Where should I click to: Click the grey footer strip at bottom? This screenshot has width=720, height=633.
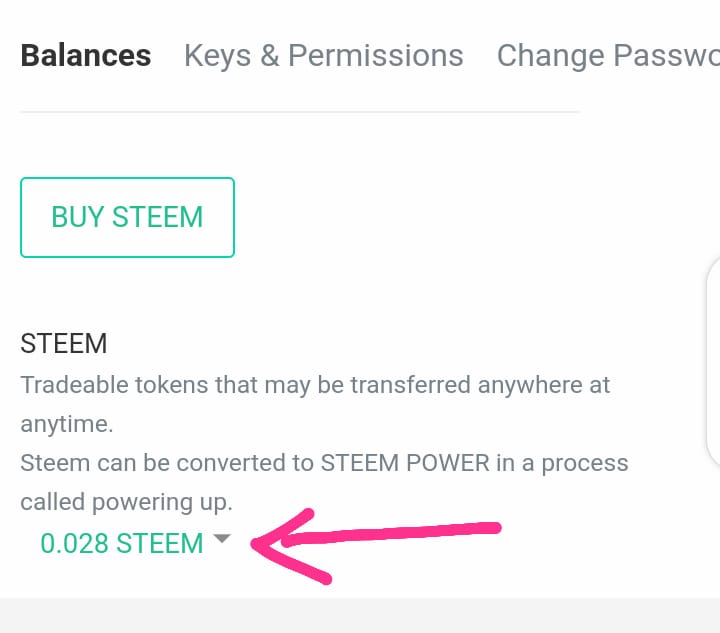coord(360,615)
